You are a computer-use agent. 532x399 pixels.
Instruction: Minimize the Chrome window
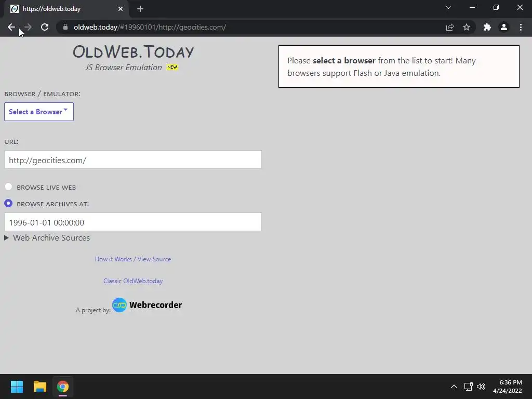point(472,7)
